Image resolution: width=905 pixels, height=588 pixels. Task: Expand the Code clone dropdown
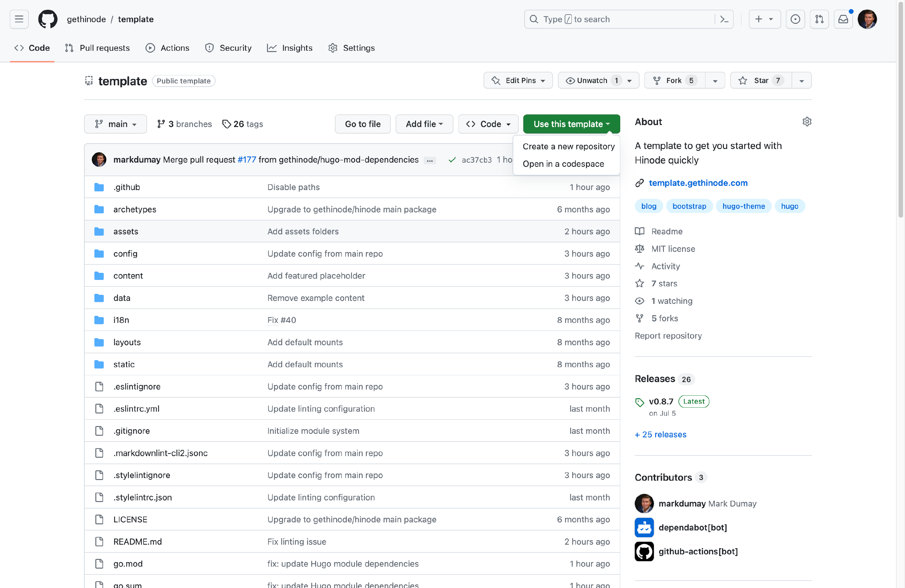pyautogui.click(x=488, y=124)
